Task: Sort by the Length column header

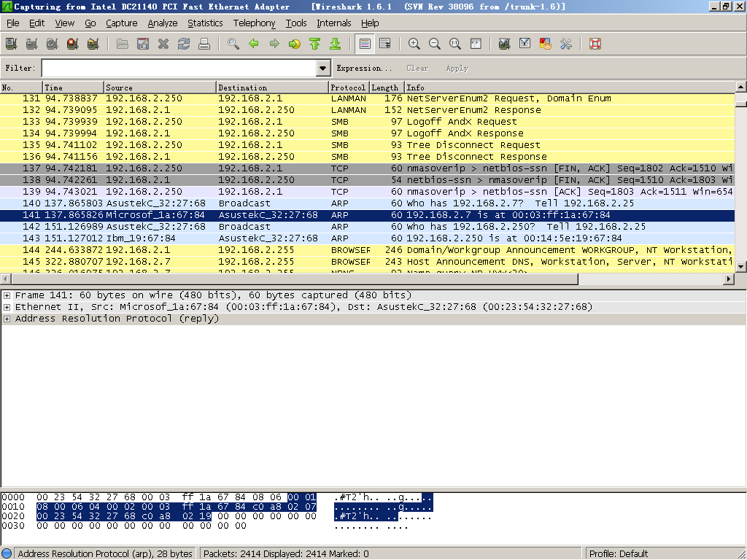Action: (x=387, y=87)
